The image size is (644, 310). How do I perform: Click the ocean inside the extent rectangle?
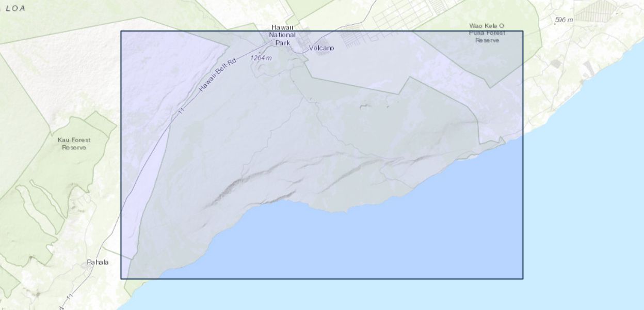coord(387,243)
